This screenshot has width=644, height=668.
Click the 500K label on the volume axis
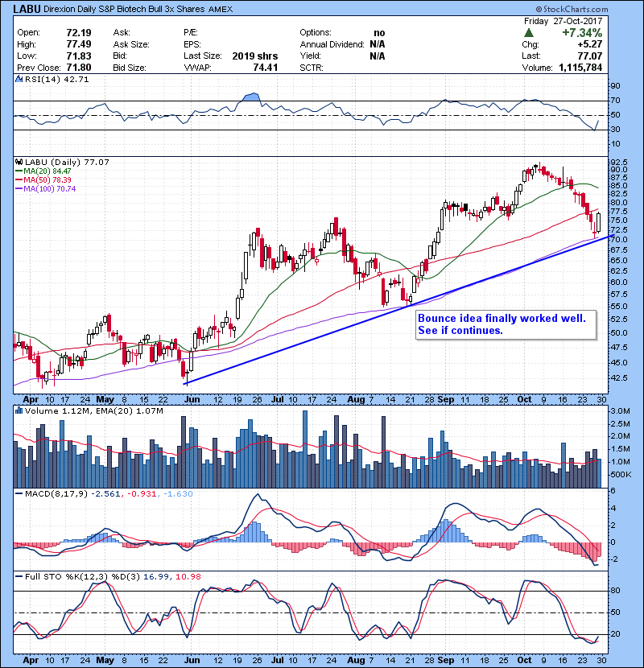click(x=621, y=475)
